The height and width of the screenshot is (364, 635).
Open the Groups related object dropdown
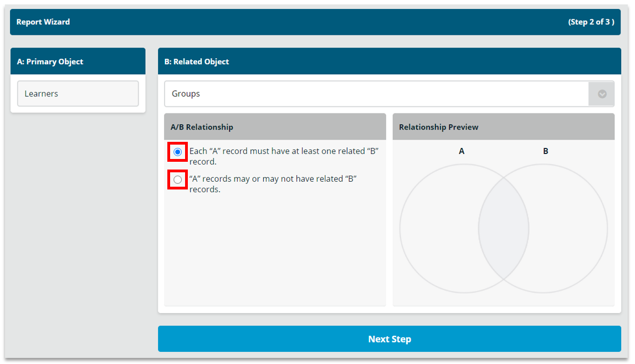coord(389,94)
